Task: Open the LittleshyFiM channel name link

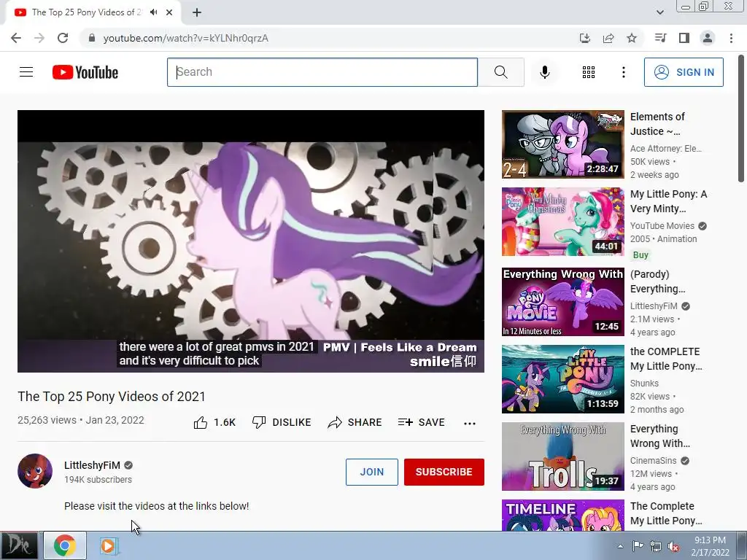Action: (92, 465)
